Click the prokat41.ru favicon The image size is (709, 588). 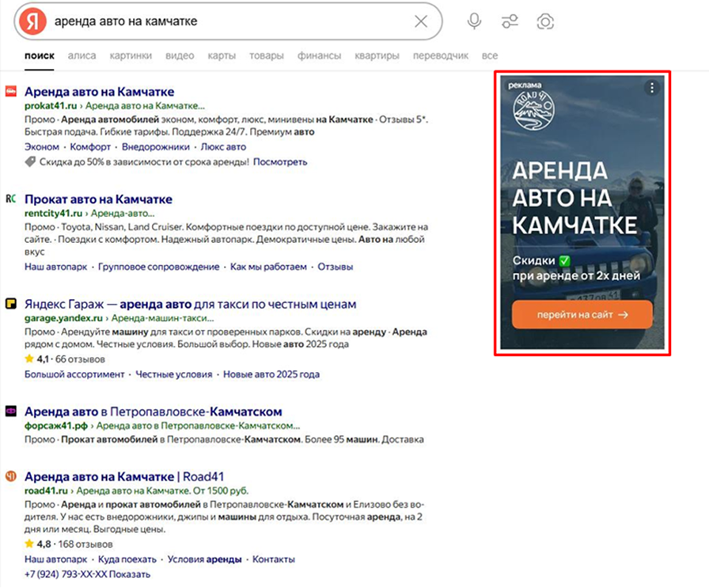11,92
